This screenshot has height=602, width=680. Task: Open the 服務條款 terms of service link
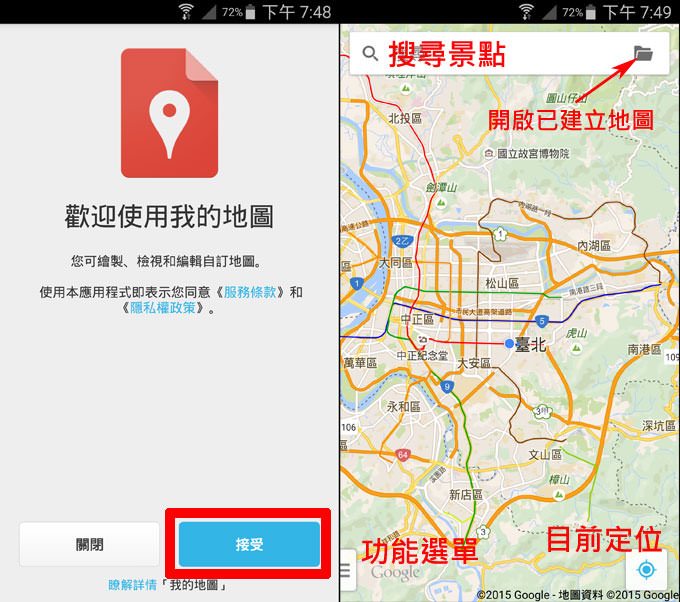pos(250,292)
